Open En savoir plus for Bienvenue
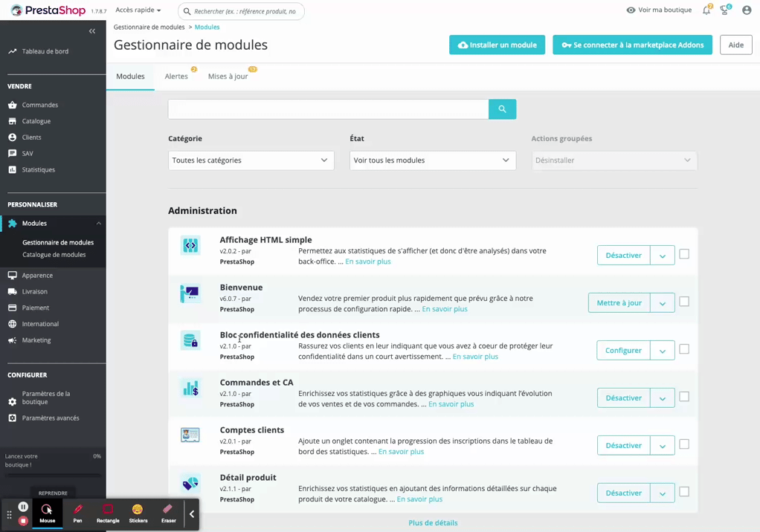760x532 pixels. [x=445, y=309]
